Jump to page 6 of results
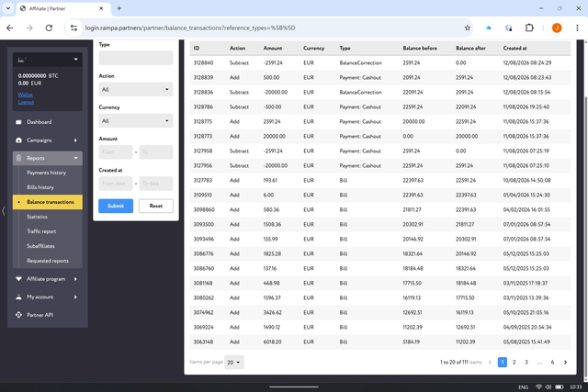This screenshot has width=588, height=392. click(552, 362)
